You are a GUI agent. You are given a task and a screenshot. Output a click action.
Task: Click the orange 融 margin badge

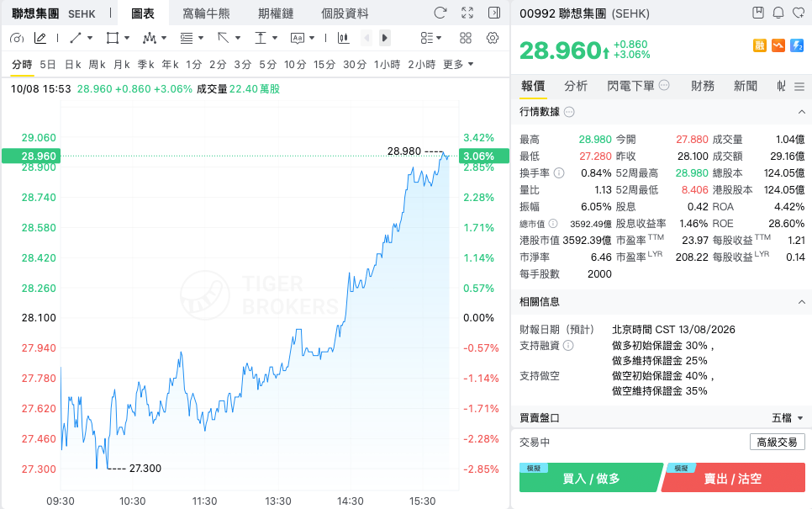759,45
